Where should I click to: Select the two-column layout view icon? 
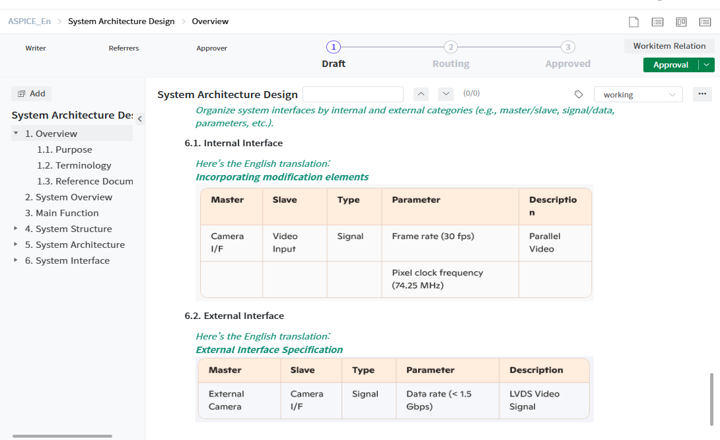coord(681,21)
